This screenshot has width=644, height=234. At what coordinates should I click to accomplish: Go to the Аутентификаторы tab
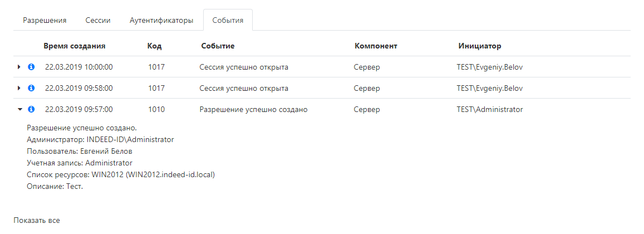pos(161,20)
